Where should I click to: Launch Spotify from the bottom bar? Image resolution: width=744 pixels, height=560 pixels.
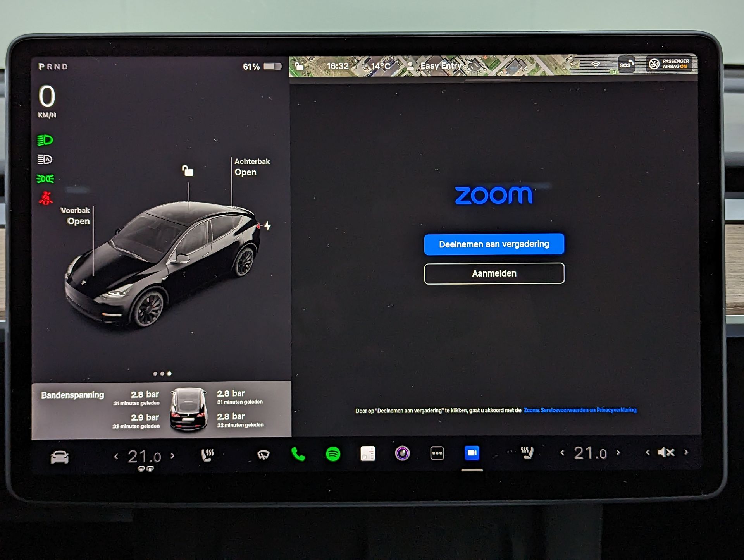(x=333, y=454)
